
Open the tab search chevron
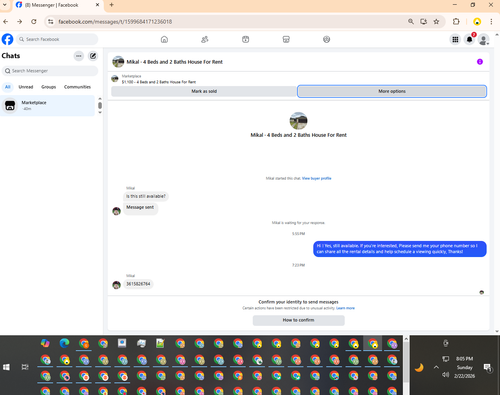tap(5, 5)
